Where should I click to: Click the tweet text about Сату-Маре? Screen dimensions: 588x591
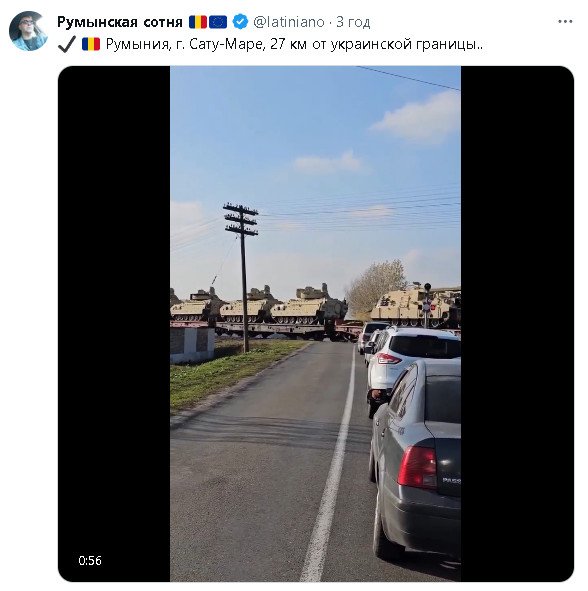294,44
